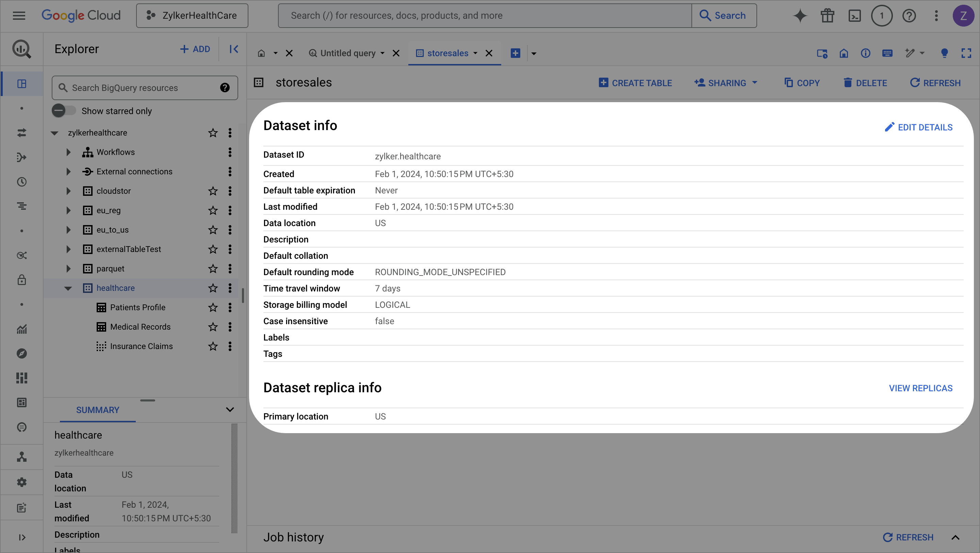
Task: Collapse the healthcare dataset
Action: click(x=68, y=288)
